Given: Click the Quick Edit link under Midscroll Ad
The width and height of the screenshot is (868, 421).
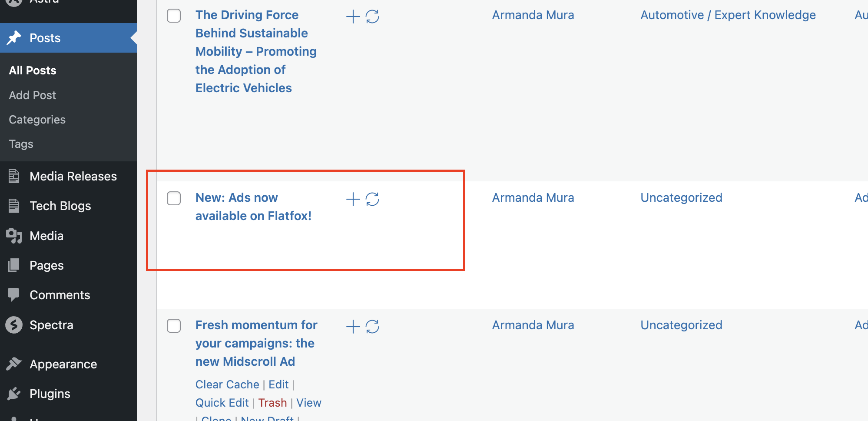Looking at the screenshot, I should click(x=222, y=403).
